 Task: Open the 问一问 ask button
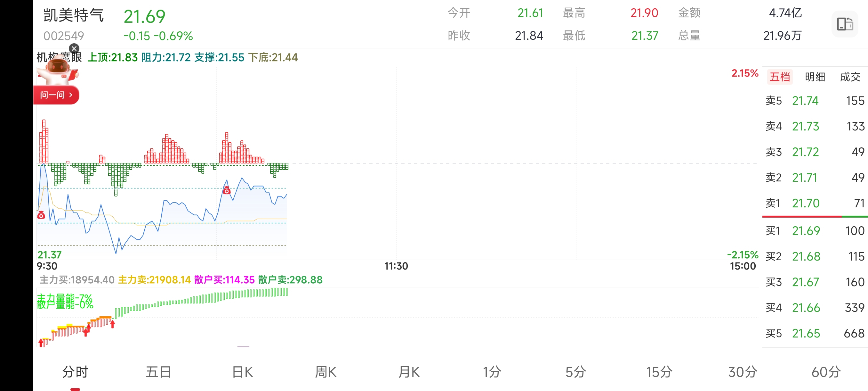[x=56, y=95]
